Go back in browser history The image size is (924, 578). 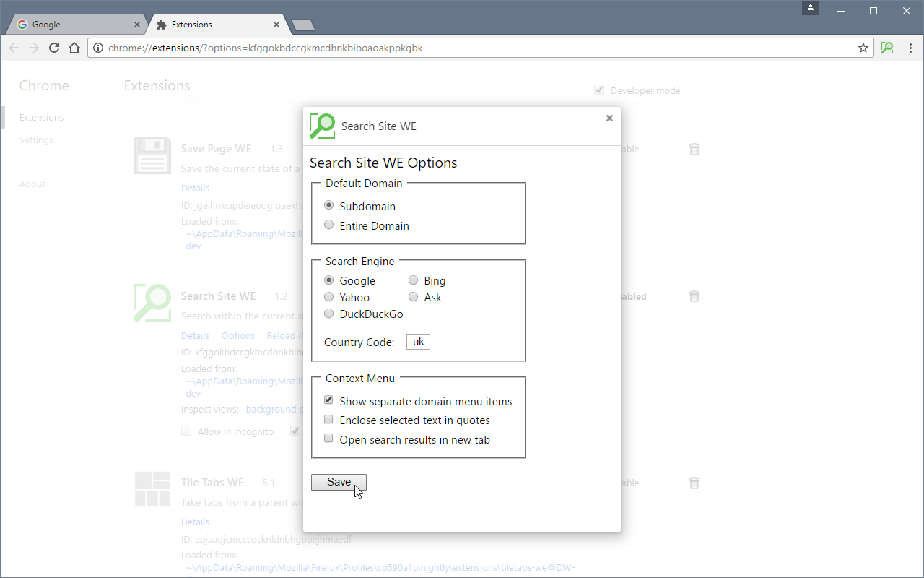point(14,48)
